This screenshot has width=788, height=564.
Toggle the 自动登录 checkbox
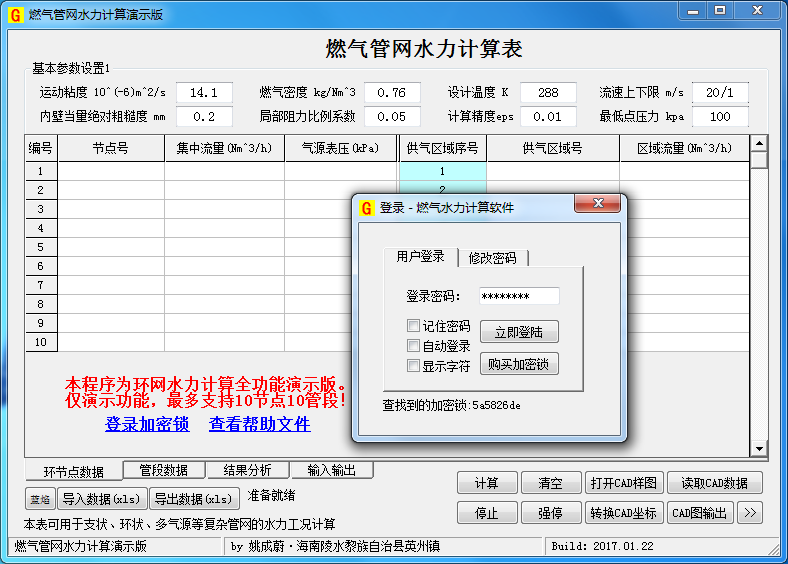(x=413, y=346)
